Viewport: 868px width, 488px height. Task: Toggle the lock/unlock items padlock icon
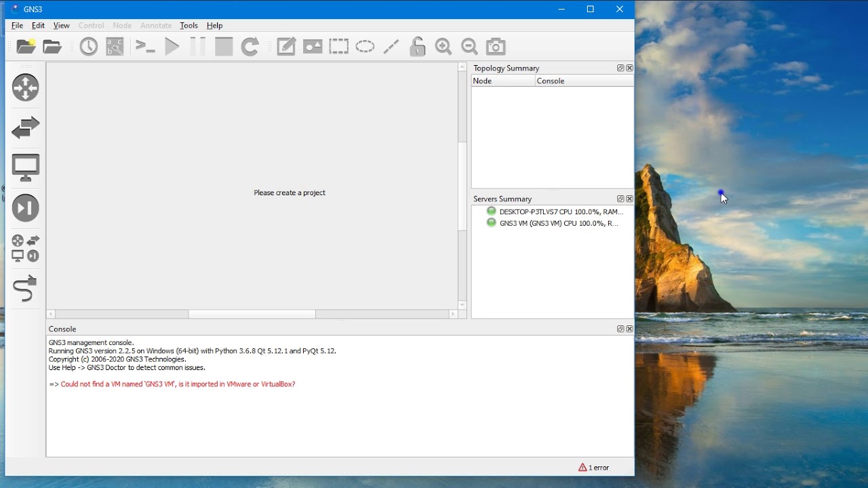coord(418,46)
